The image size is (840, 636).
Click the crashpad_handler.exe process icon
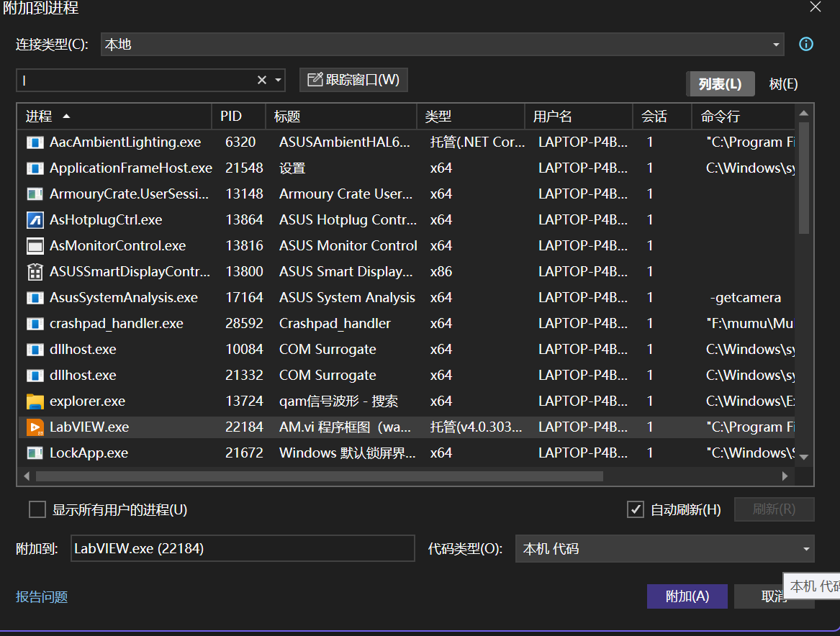35,323
